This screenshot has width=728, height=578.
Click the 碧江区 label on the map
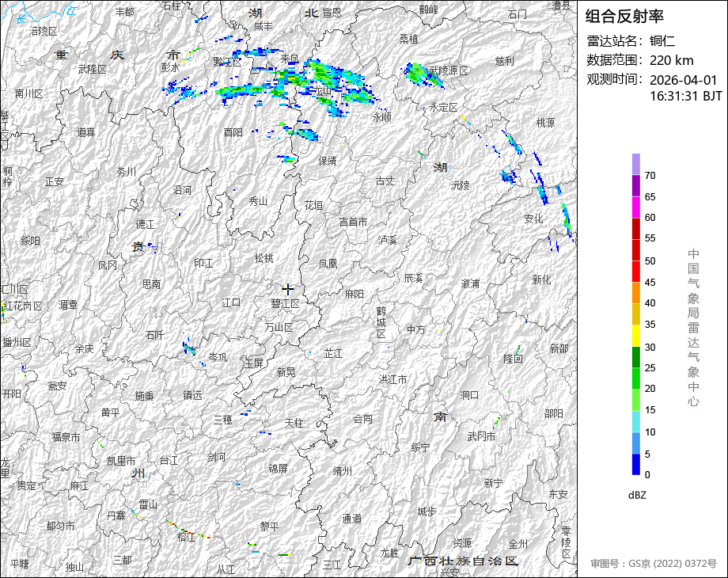point(286,304)
